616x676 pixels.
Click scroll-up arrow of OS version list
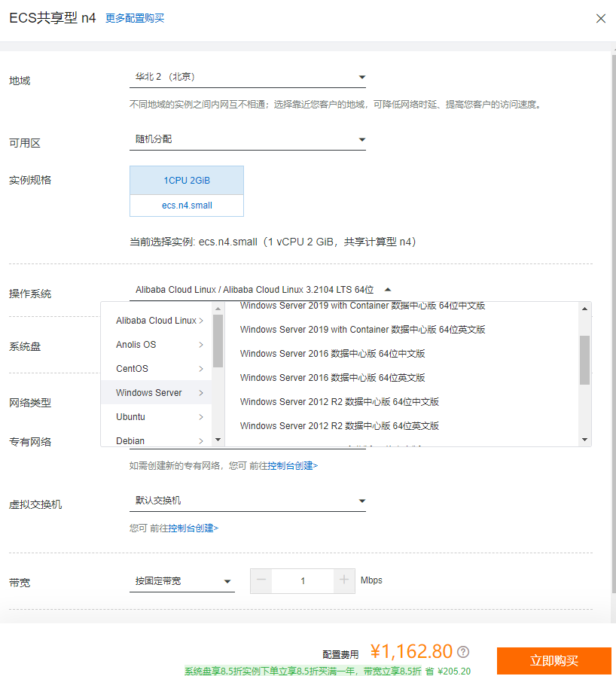coord(584,309)
